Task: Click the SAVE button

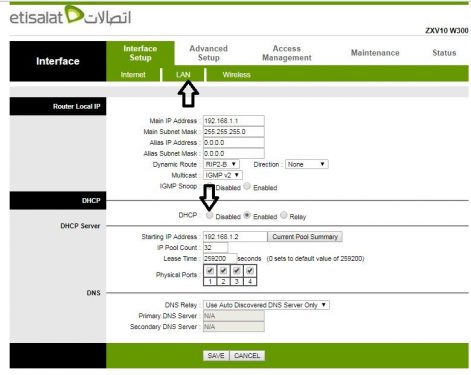Action: [216, 356]
